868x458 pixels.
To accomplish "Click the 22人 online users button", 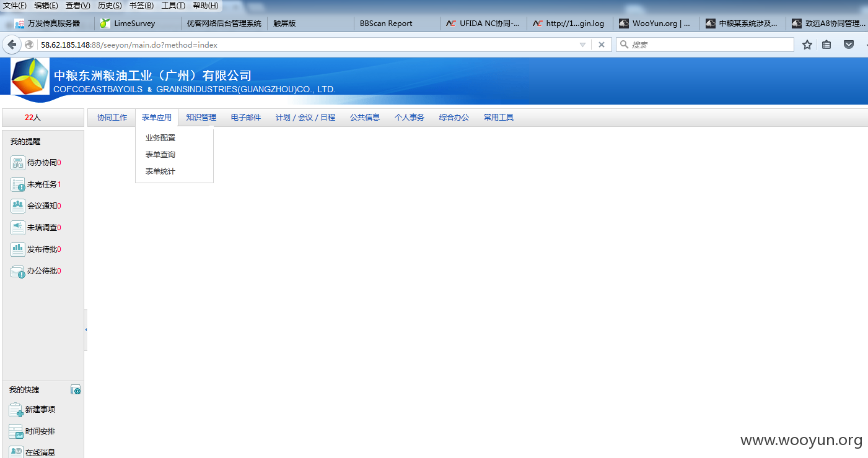I will (x=43, y=118).
